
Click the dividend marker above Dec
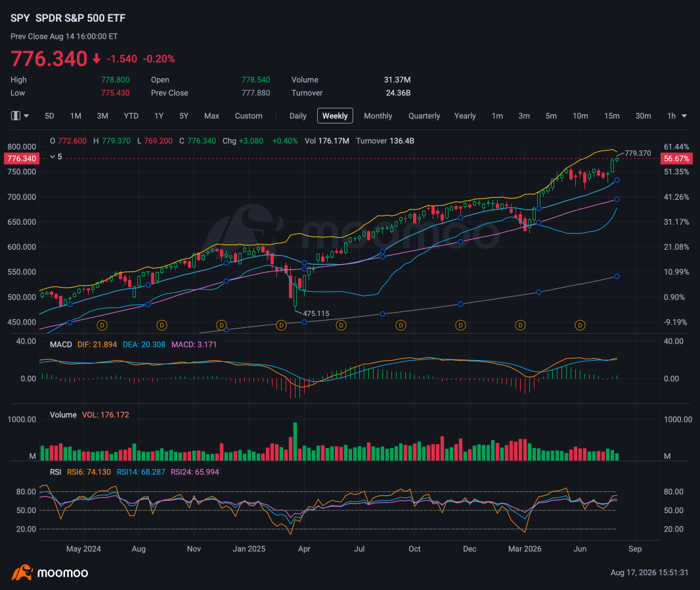click(x=460, y=325)
